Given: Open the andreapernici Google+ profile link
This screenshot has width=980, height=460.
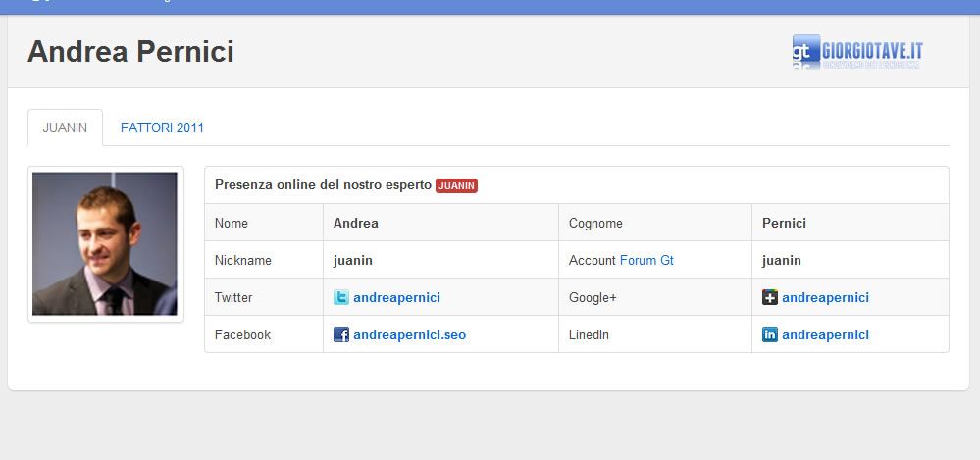Looking at the screenshot, I should point(825,297).
